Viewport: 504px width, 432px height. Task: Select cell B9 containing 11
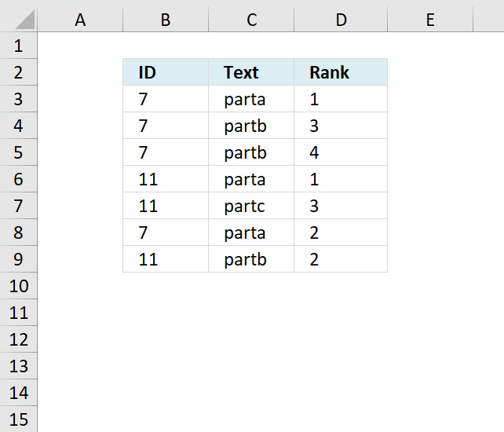166,259
